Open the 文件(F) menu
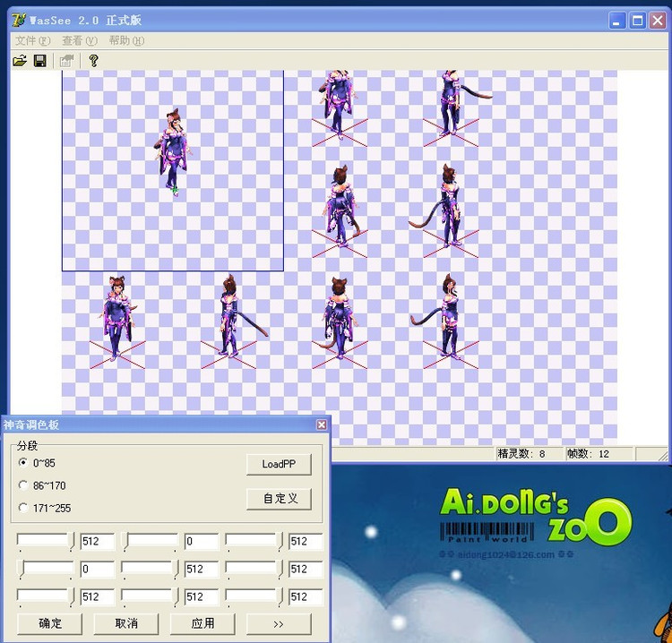The image size is (672, 643). tap(32, 40)
